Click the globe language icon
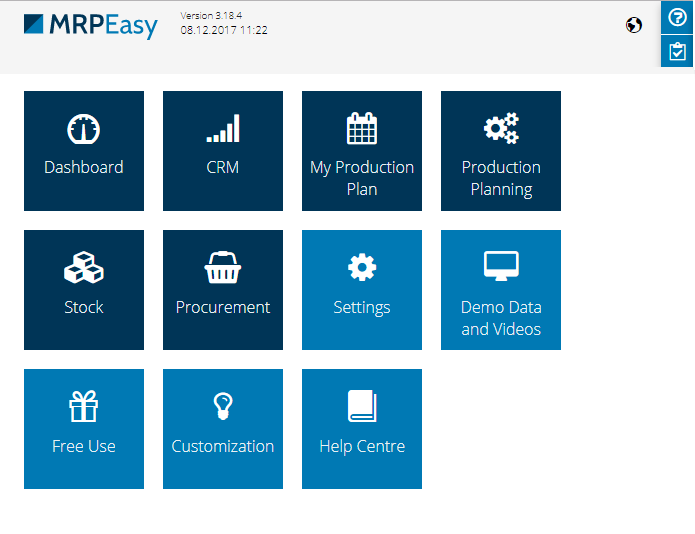The height and width of the screenshot is (534, 695). tap(634, 25)
